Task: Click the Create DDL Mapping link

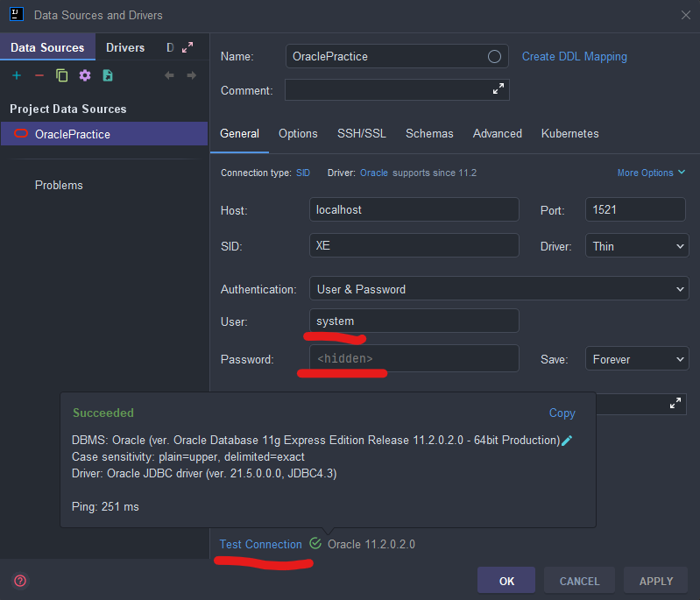Action: click(575, 57)
